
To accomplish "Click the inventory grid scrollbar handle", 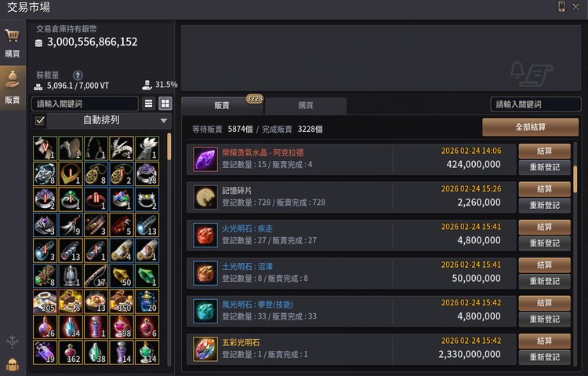I will [x=169, y=147].
